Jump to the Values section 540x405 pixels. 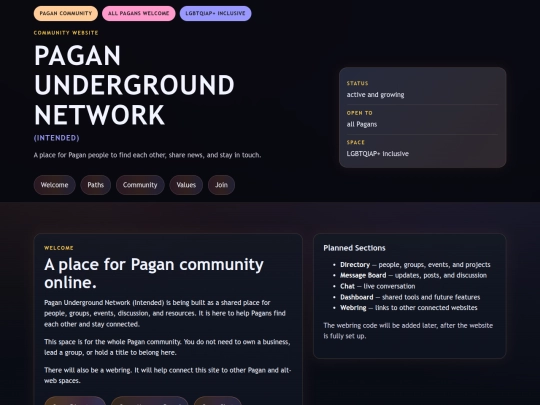(186, 185)
